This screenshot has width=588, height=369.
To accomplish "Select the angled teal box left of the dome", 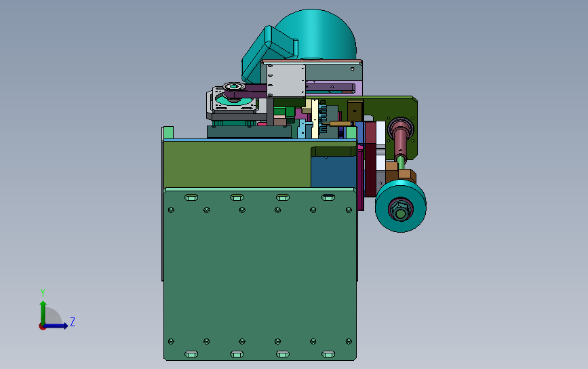I will pos(264,54).
